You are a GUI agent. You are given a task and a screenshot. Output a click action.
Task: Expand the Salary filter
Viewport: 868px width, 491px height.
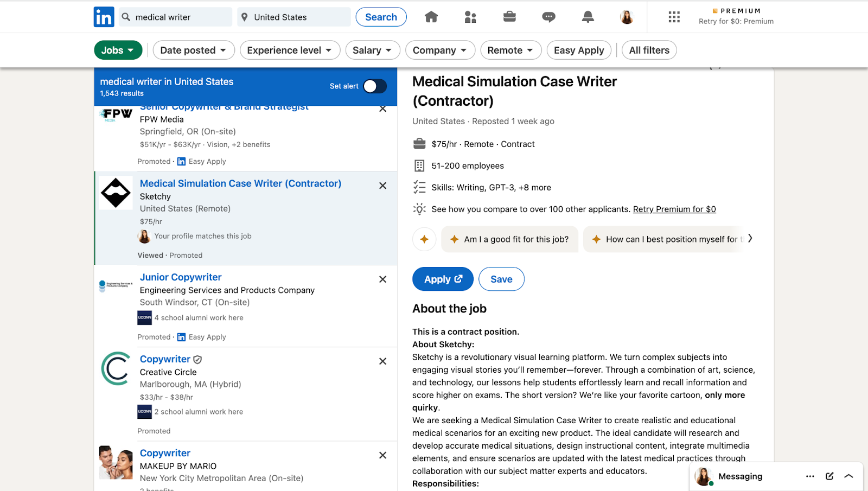pos(373,50)
